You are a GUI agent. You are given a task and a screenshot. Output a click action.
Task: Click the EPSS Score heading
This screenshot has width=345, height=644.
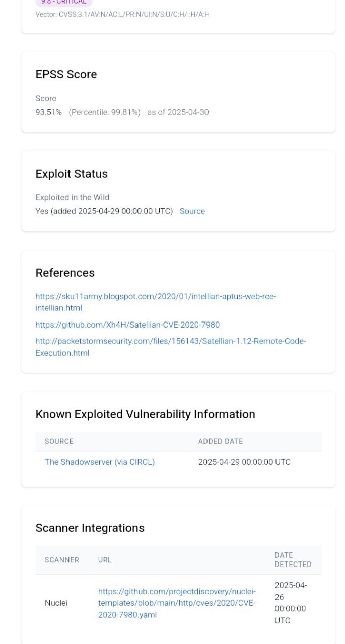tap(66, 74)
